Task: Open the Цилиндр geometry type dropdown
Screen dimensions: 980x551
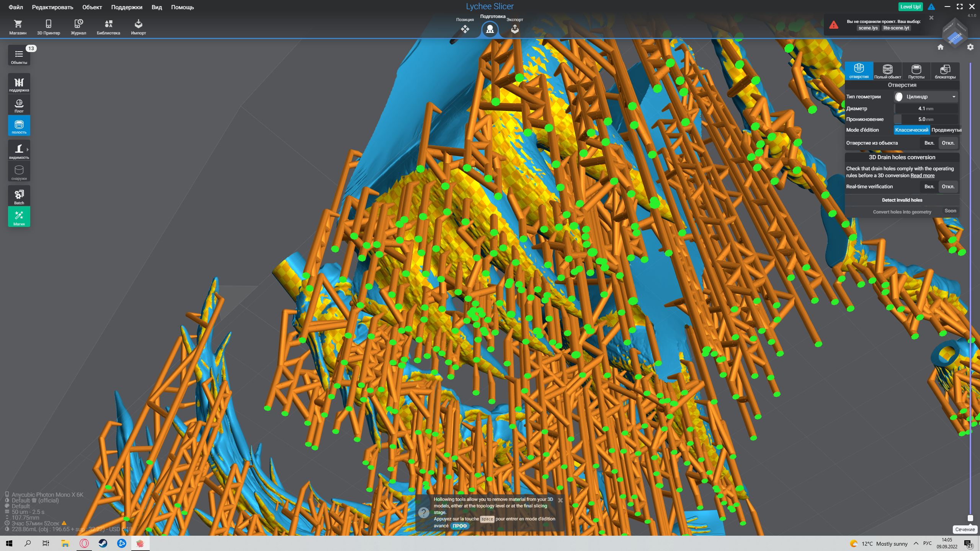Action: (x=926, y=97)
